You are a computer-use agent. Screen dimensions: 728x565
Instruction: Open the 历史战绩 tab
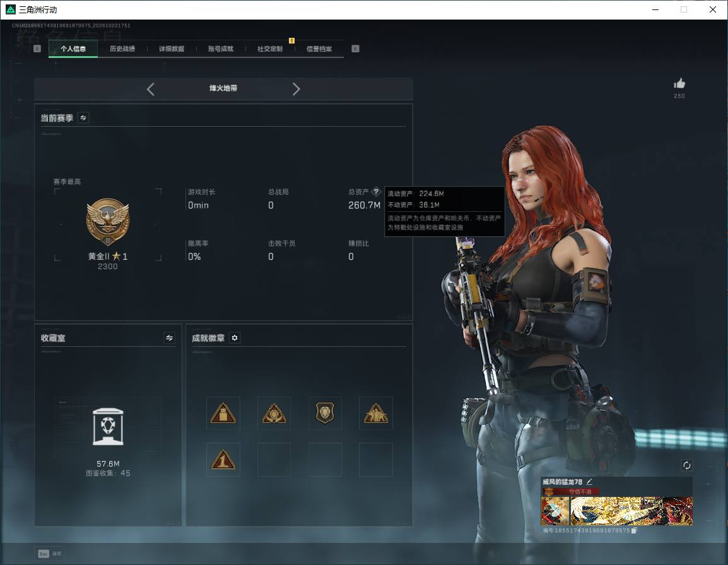pyautogui.click(x=122, y=49)
